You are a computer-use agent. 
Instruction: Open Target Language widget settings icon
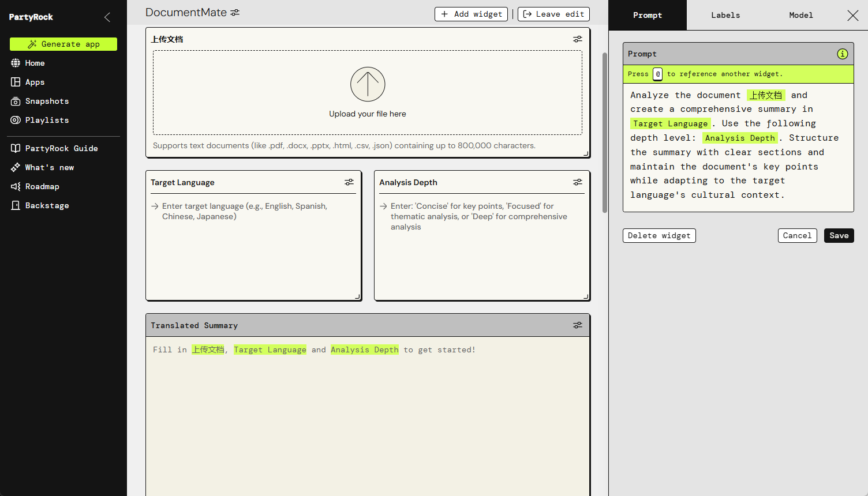click(x=349, y=182)
